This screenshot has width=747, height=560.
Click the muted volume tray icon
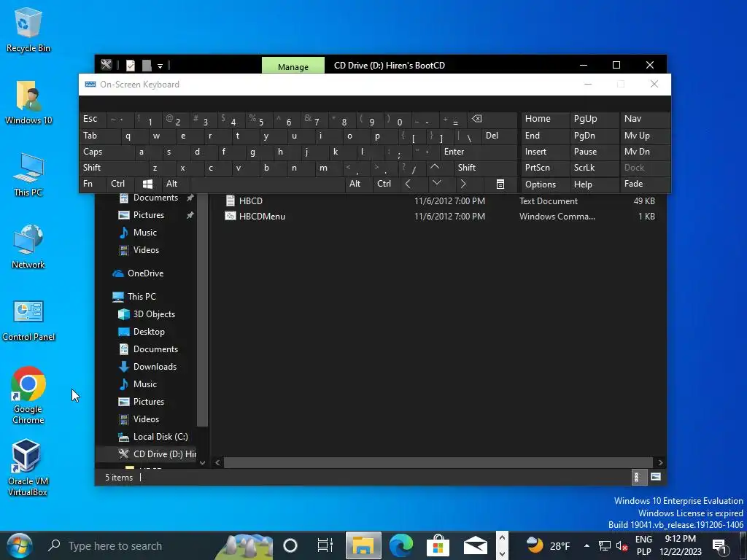(x=622, y=546)
